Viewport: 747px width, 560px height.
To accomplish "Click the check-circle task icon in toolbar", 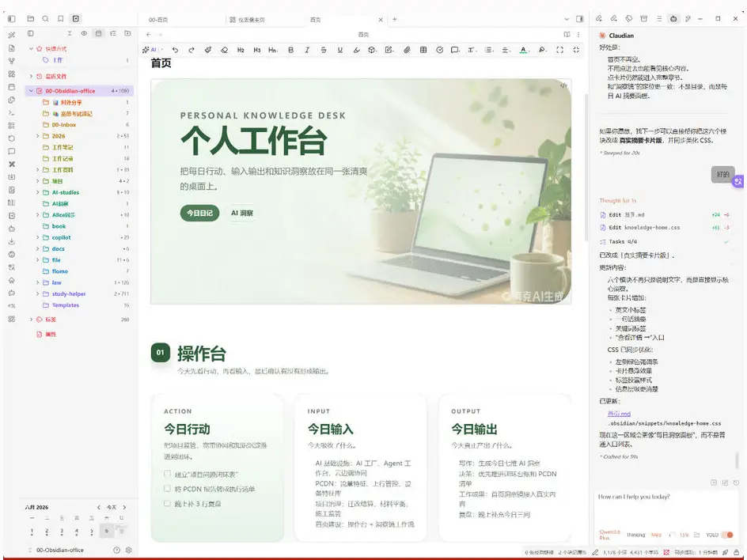I will coord(439,50).
